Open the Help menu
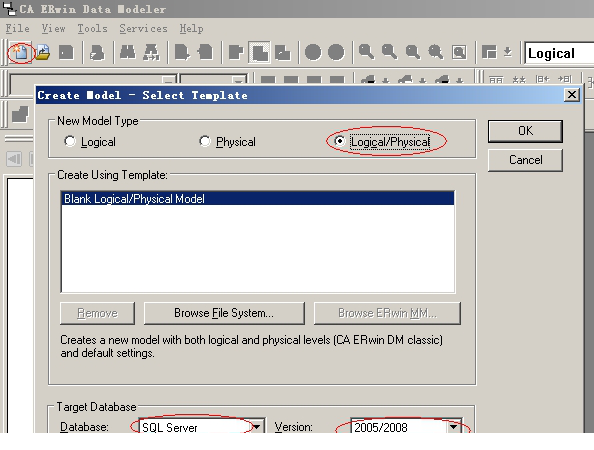 pos(191,28)
